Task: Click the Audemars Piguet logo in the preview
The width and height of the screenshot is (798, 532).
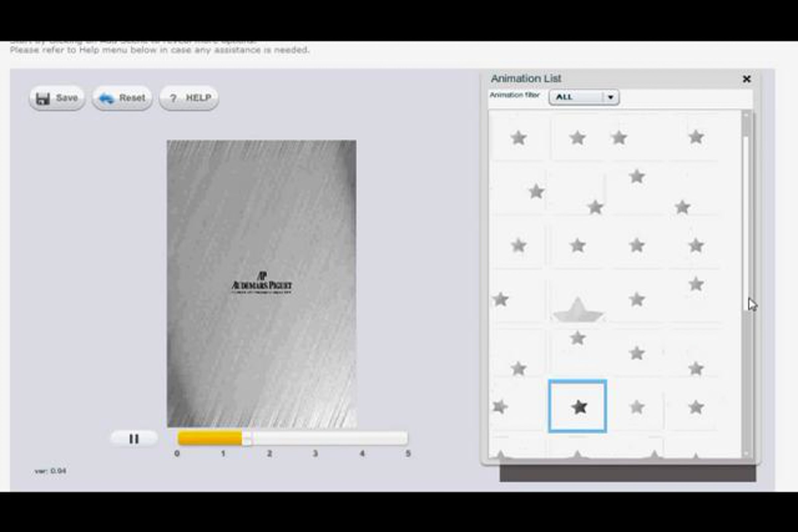Action: coord(262,283)
